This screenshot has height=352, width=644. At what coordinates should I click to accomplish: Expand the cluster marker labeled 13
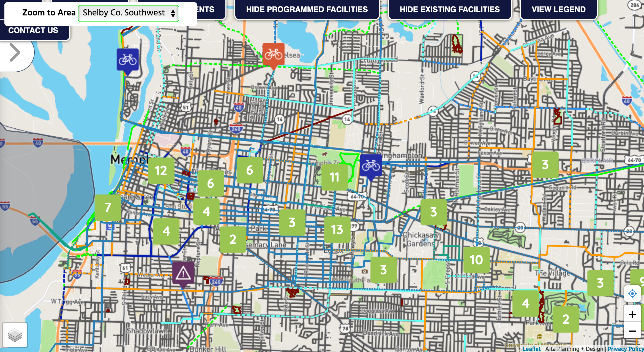(337, 229)
